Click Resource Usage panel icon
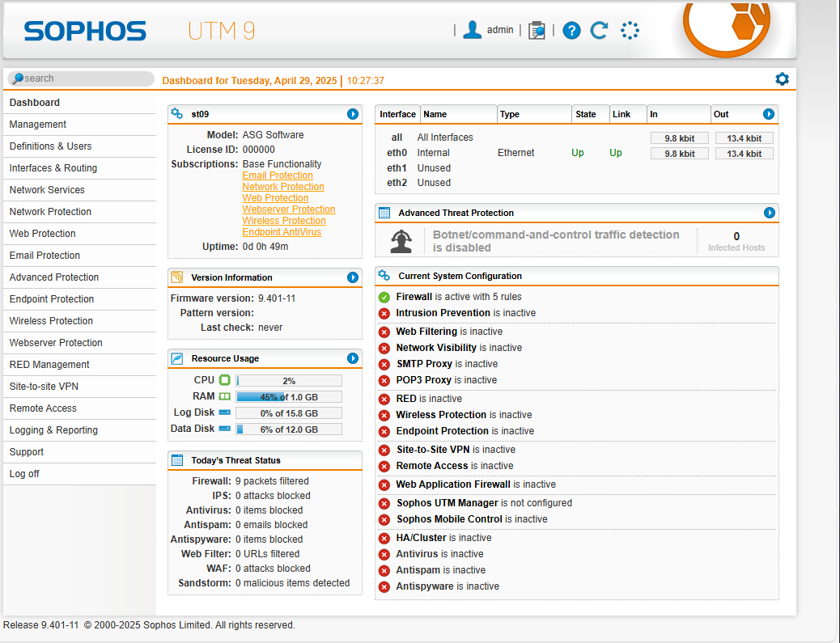The image size is (840, 643). coord(176,358)
